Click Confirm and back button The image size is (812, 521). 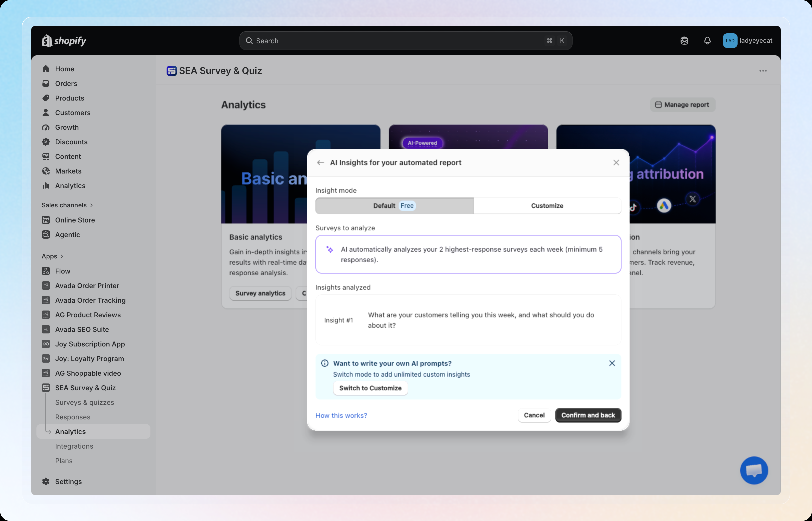[588, 415]
